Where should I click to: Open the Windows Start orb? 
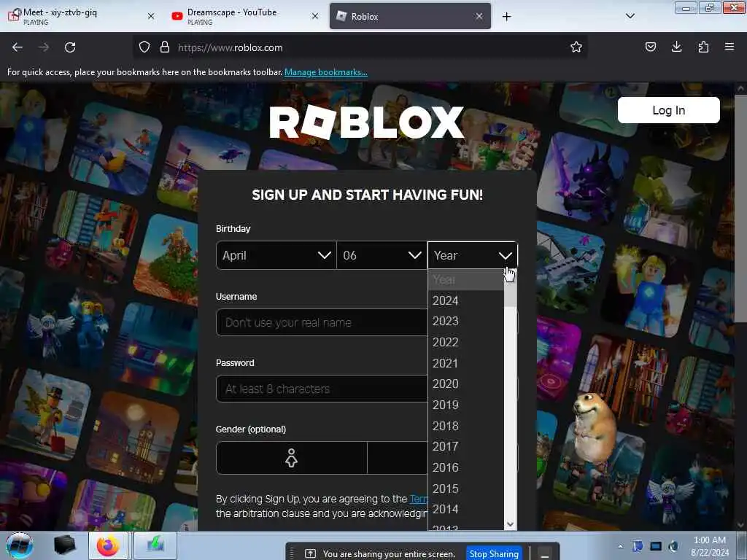tap(20, 545)
